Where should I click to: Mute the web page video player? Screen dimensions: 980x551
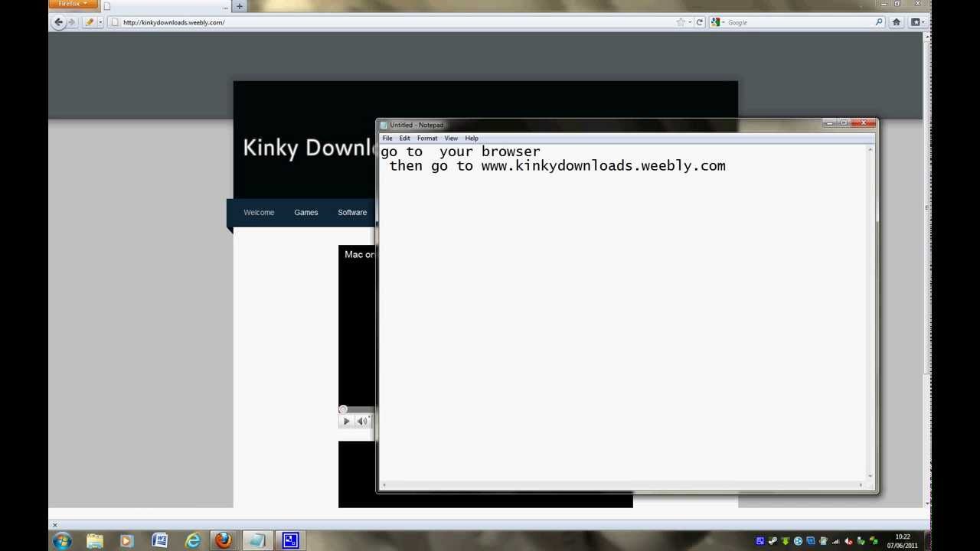coord(362,421)
